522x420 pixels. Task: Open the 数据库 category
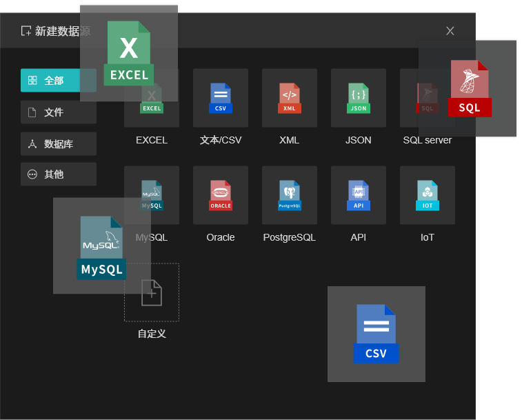[x=59, y=144]
